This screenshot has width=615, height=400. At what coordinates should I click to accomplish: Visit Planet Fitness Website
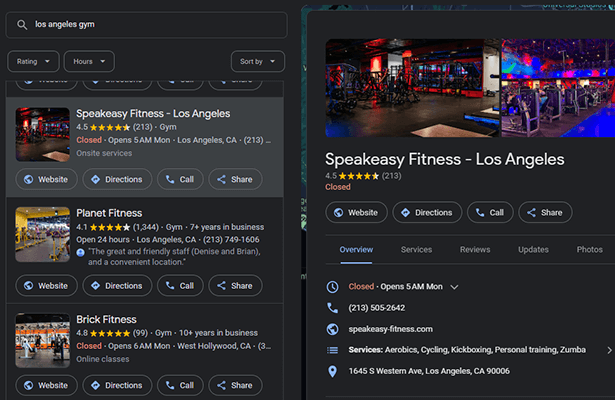46,286
